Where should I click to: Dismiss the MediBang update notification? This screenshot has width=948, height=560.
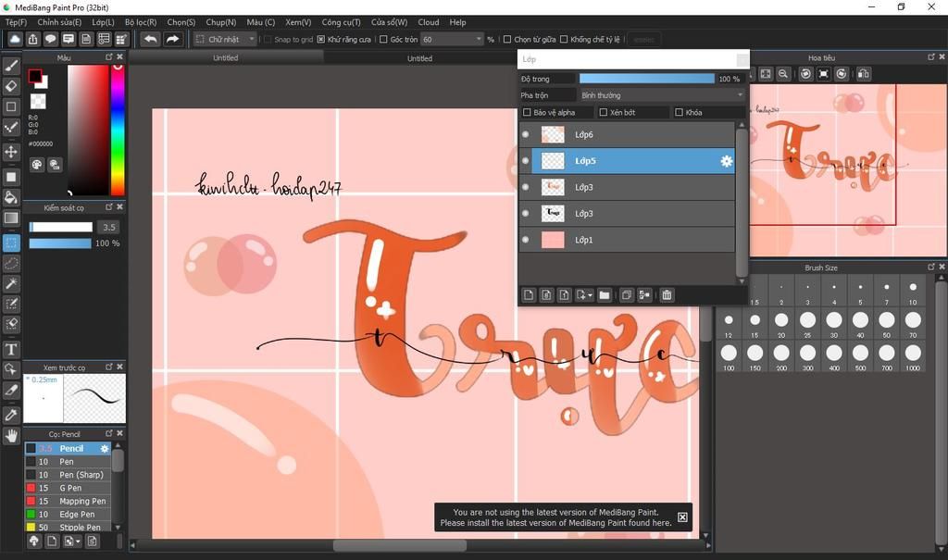click(682, 517)
